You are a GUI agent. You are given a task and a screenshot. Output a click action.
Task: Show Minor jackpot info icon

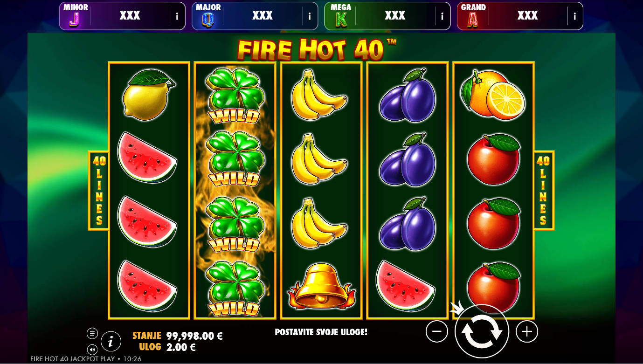click(177, 16)
